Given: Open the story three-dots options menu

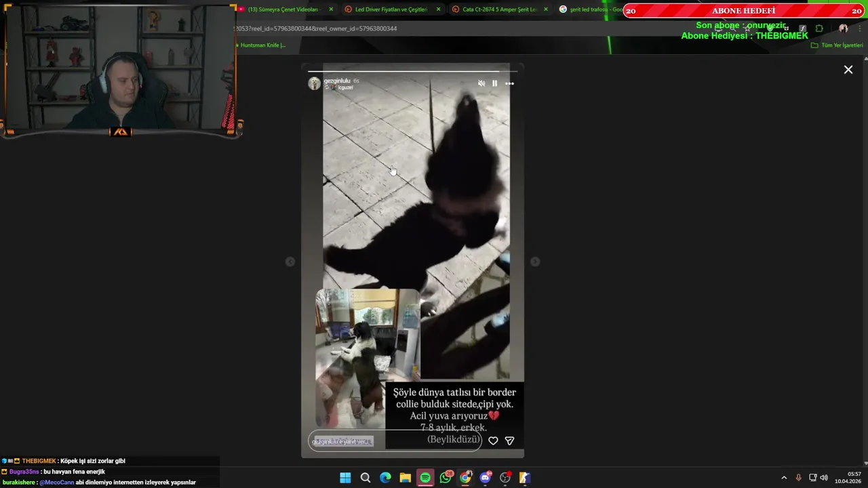Looking at the screenshot, I should tap(509, 83).
